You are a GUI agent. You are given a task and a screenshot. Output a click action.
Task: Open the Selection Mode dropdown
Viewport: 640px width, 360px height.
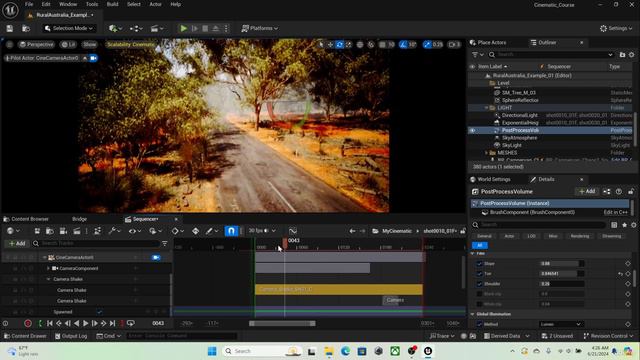coord(69,28)
